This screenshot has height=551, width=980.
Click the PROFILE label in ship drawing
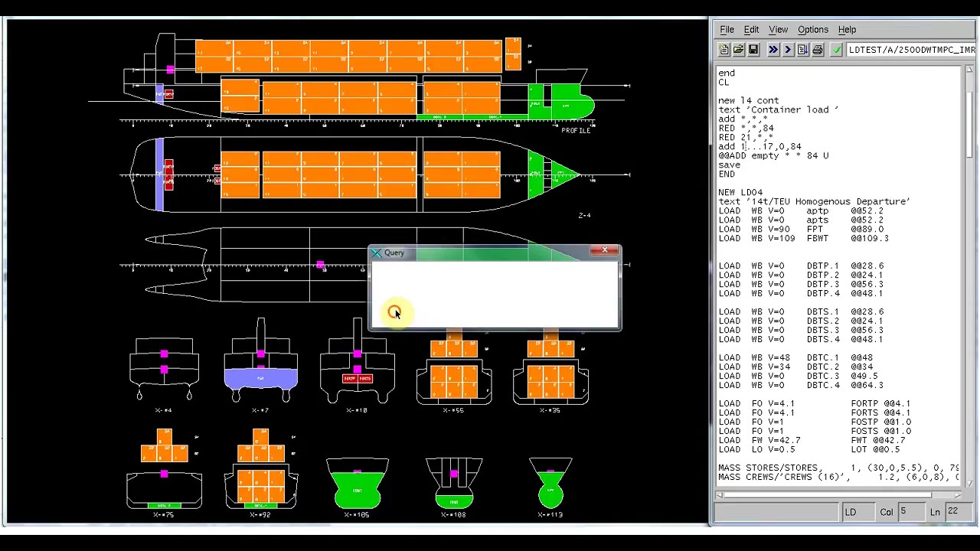tap(576, 131)
